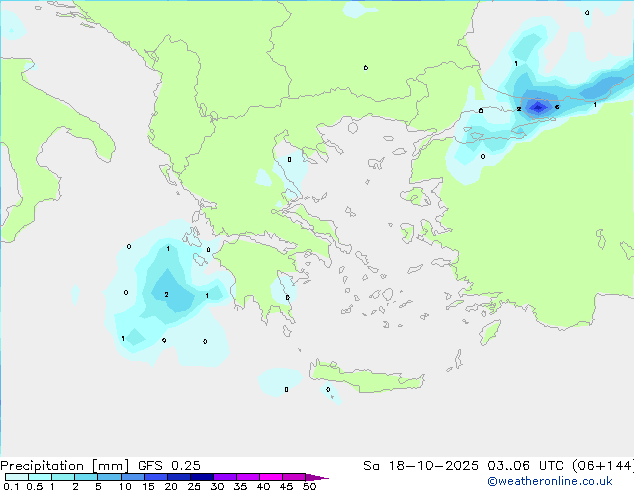Pick the 2–5 mm legend color

pos(86,477)
